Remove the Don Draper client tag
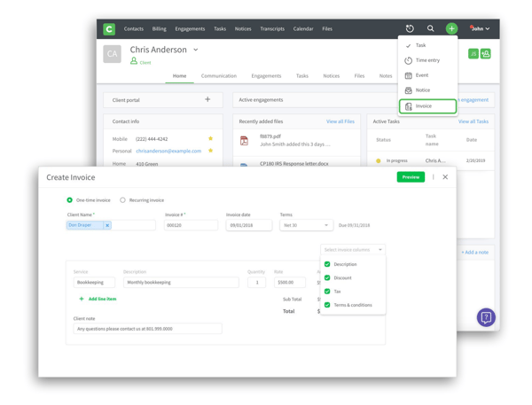The height and width of the screenshot is (405, 532). point(107,225)
